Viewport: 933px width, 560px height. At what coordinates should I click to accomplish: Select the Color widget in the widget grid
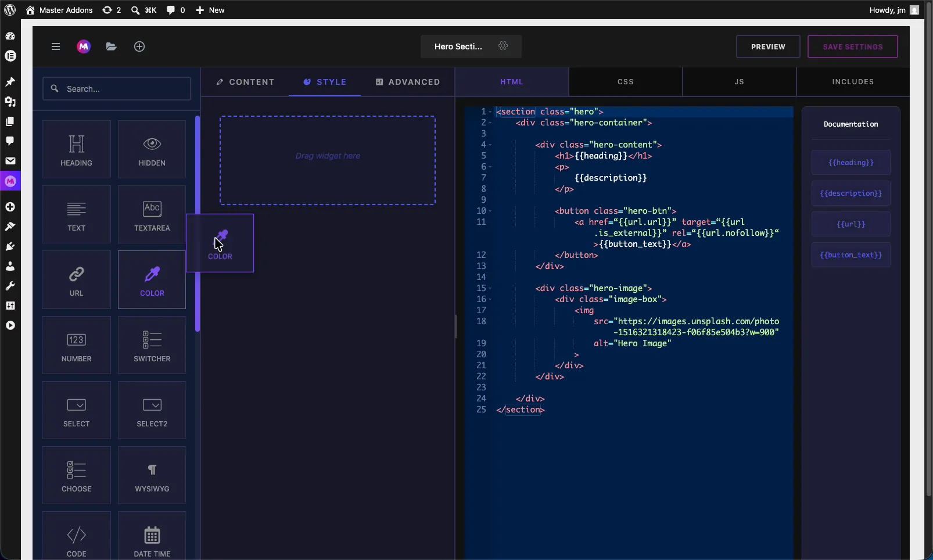tap(152, 279)
